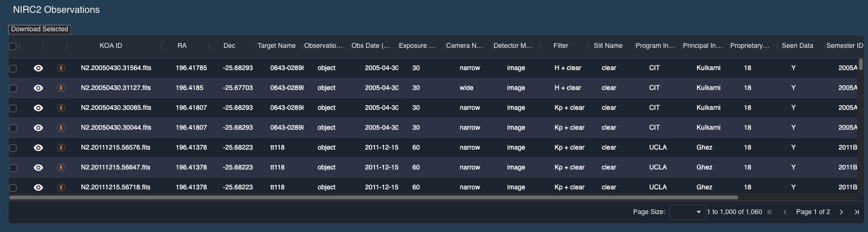Download N2.20050430.30044.fits via orange icon
Viewport: 868px width, 232px height.
pyautogui.click(x=61, y=128)
